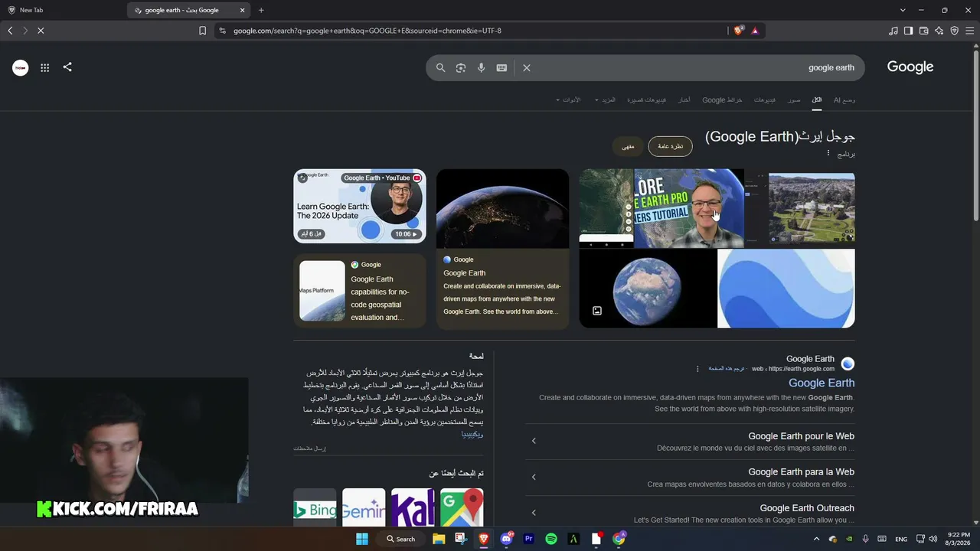The height and width of the screenshot is (551, 980).
Task: Open the browser main hamburger menu
Action: pyautogui.click(x=969, y=31)
